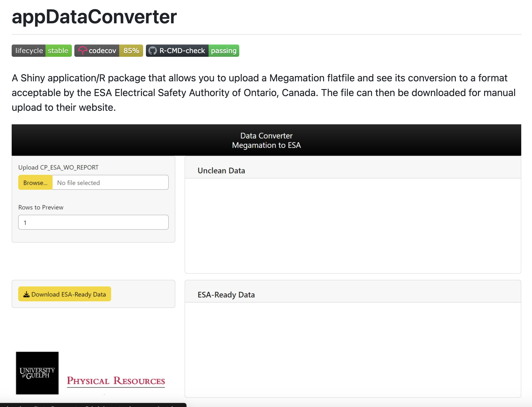Click the No file selected input field
This screenshot has width=532, height=407.
point(110,182)
